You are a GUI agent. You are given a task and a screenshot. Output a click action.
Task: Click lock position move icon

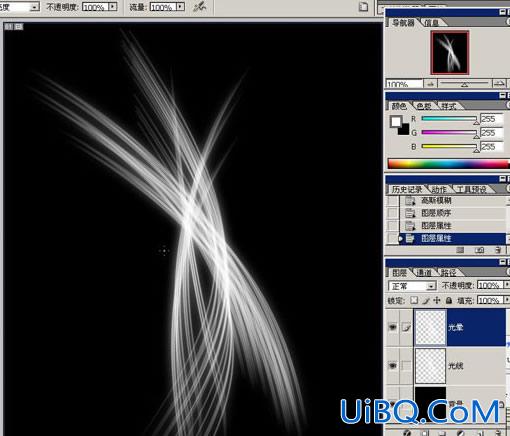coord(437,300)
